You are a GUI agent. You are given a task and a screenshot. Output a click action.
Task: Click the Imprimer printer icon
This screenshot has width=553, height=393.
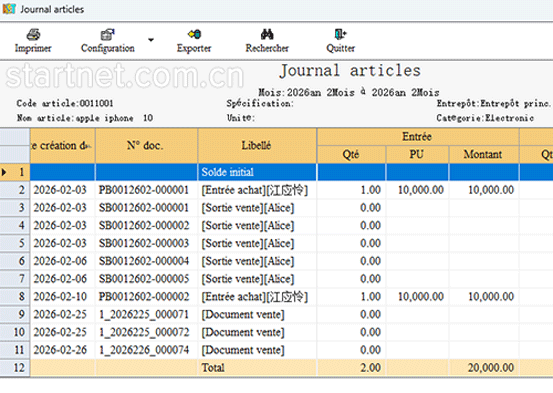tap(34, 35)
